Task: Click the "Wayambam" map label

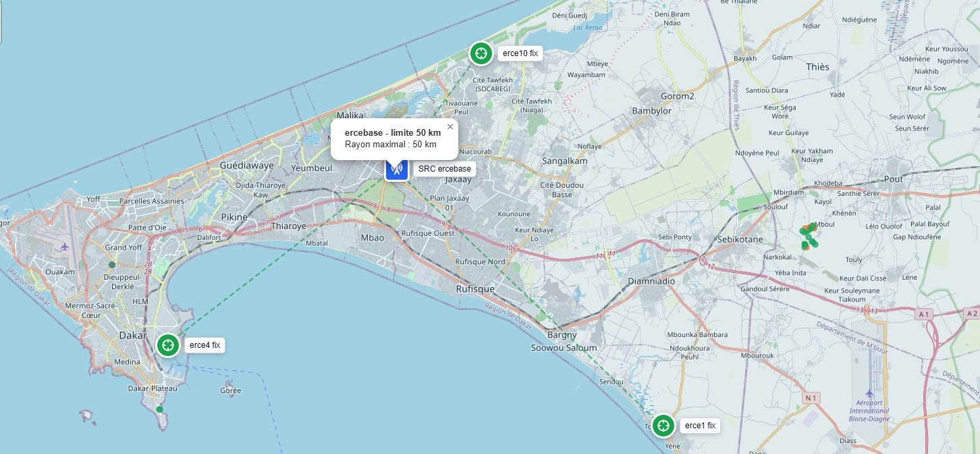Action: click(x=587, y=75)
